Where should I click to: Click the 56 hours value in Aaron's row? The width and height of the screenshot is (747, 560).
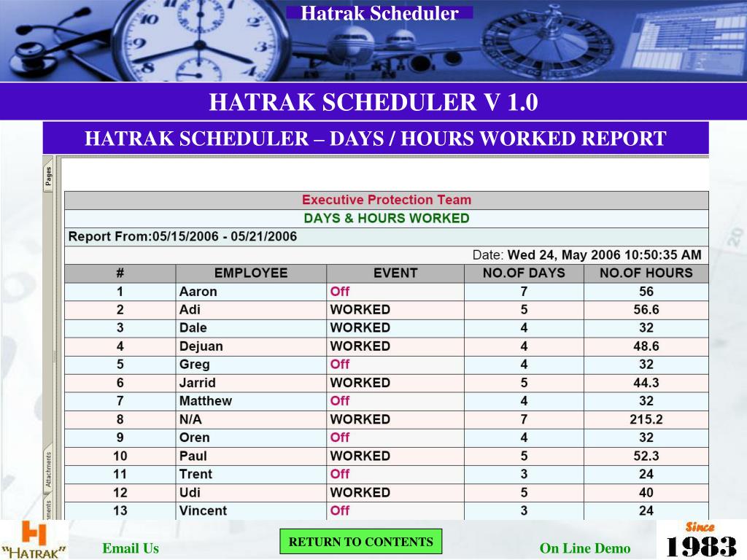(x=646, y=292)
